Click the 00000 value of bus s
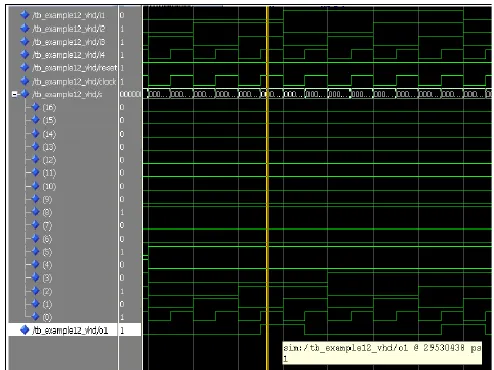Viewport: 494px width, 370px height. point(130,94)
